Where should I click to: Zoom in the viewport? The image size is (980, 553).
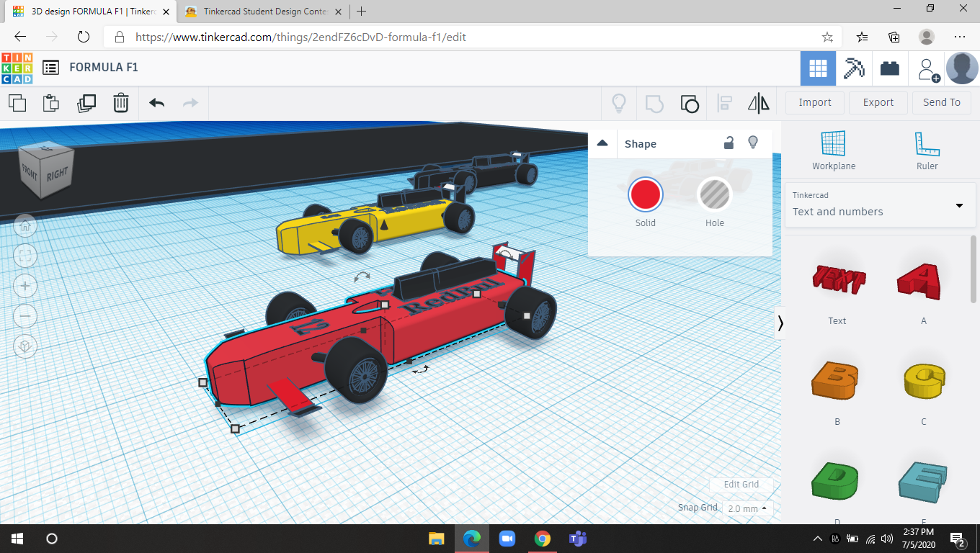point(25,286)
